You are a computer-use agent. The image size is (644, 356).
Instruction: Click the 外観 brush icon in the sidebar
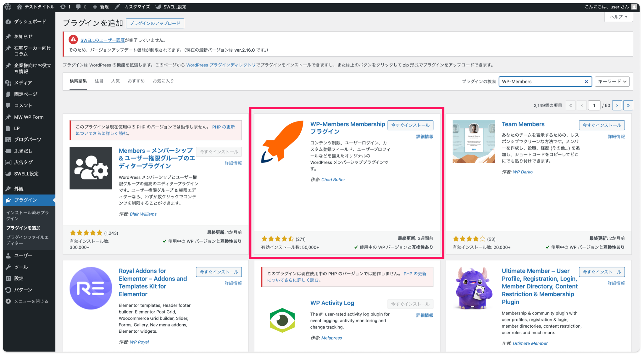click(x=8, y=189)
